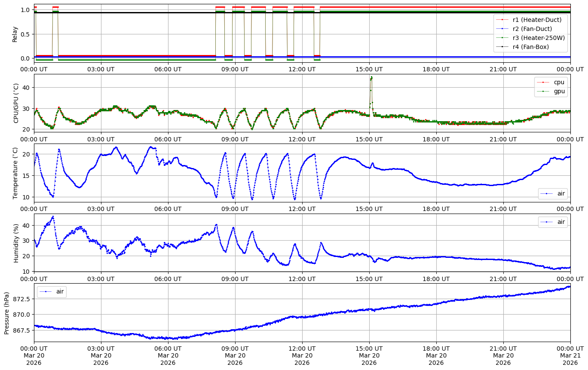The image size is (588, 370).
Task: Click the Temperature (°C) y-axis label
Action: click(x=15, y=173)
